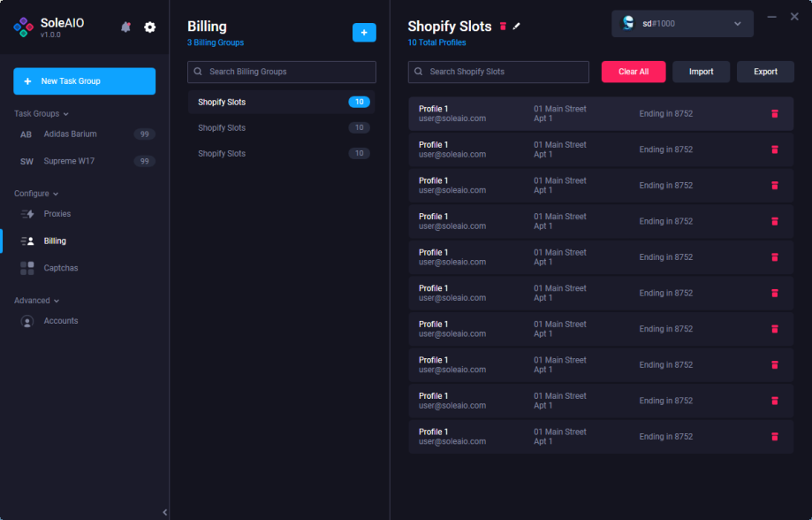This screenshot has height=520, width=812.
Task: Click the Billing person icon
Action: click(x=27, y=241)
